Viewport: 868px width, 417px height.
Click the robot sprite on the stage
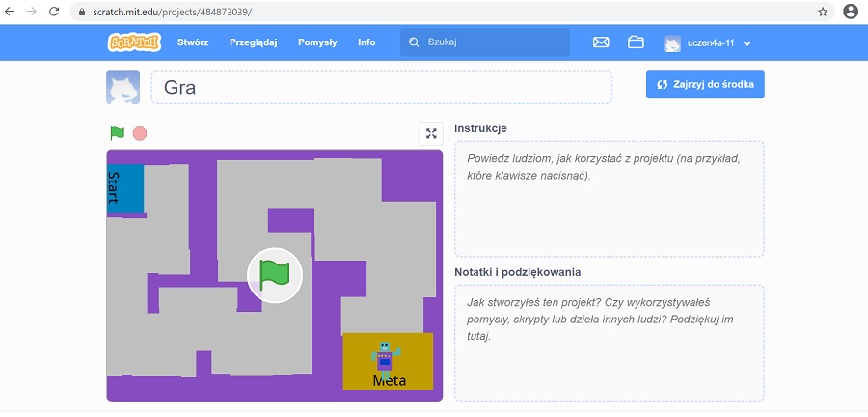(385, 360)
